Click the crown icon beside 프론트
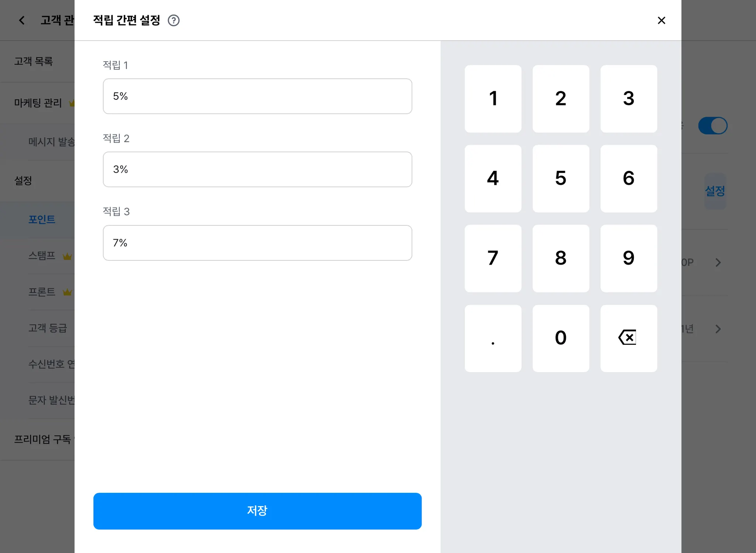This screenshot has height=553, width=756. click(67, 292)
